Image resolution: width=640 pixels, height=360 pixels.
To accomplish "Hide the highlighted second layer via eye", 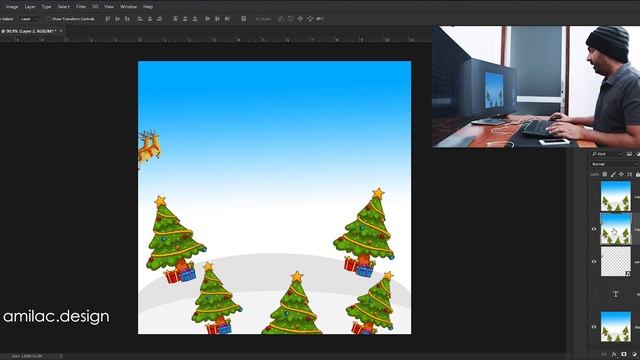I will coord(594,229).
